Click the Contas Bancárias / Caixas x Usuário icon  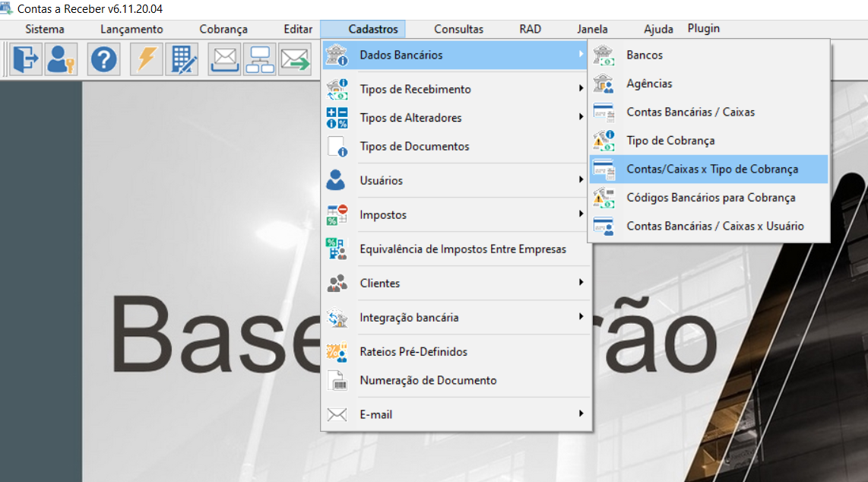point(603,227)
